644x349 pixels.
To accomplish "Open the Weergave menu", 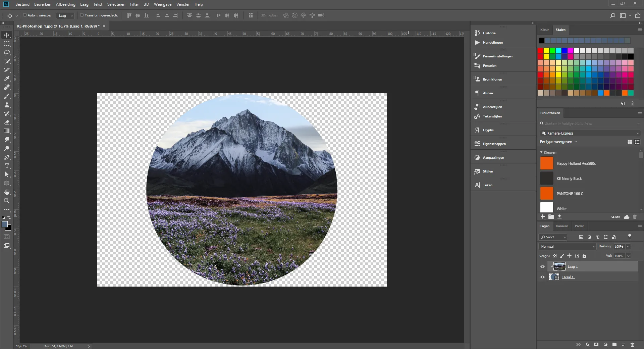I will (x=163, y=4).
